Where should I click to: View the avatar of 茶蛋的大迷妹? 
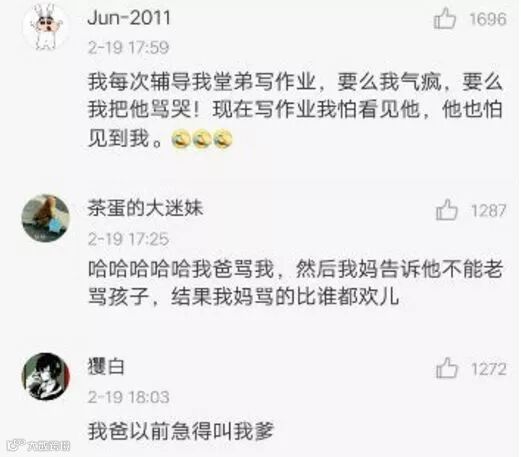coord(46,218)
